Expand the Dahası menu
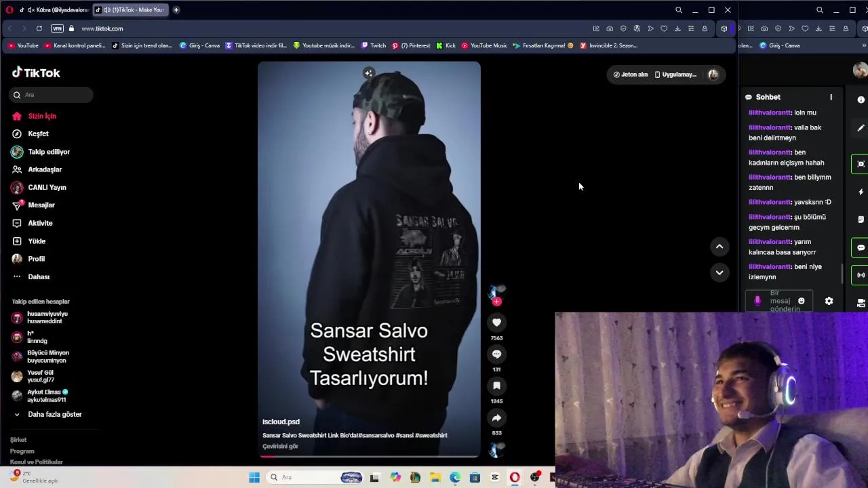868x488 pixels. click(31, 277)
